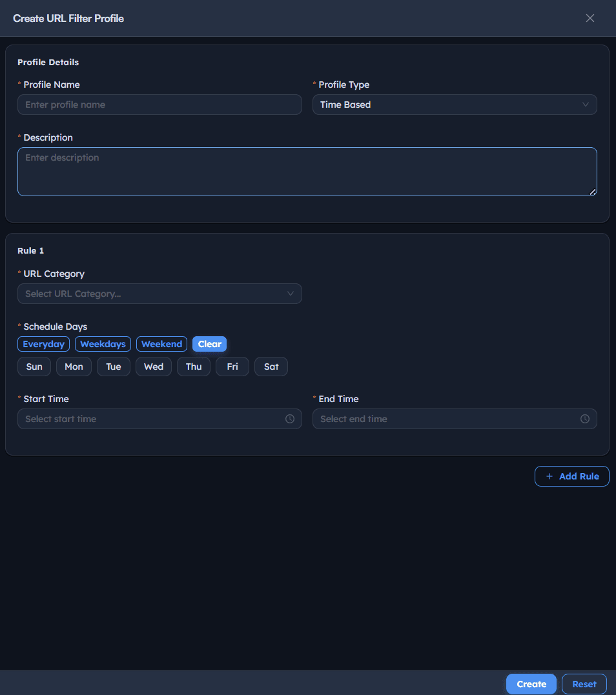616x695 pixels.
Task: Click the Profile Name input field
Action: (x=159, y=105)
